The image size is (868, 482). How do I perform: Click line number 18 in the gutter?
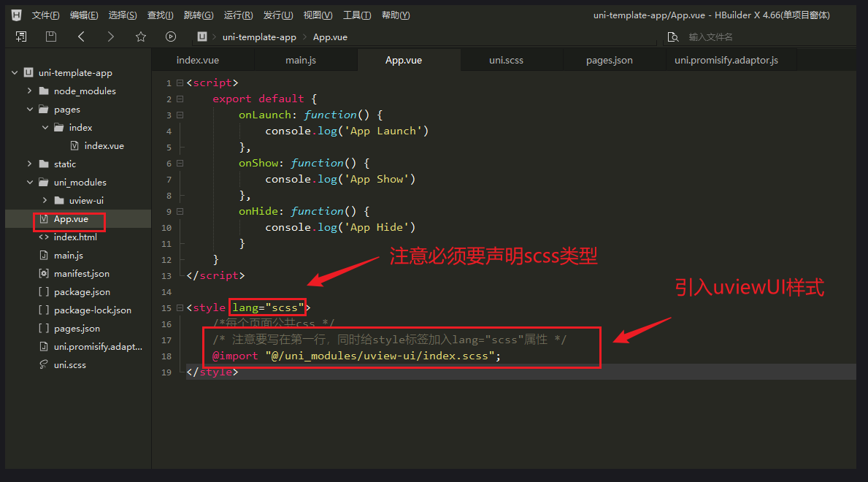pos(166,356)
